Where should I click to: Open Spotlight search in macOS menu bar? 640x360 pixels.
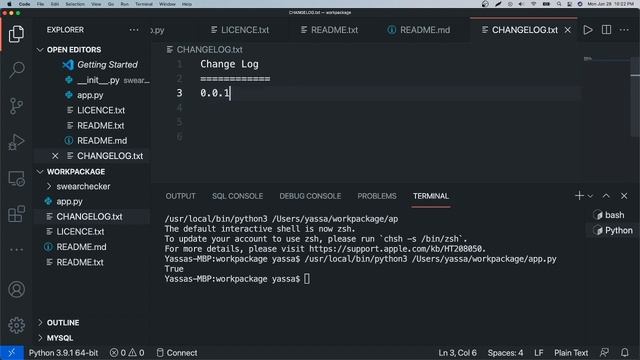click(x=559, y=4)
